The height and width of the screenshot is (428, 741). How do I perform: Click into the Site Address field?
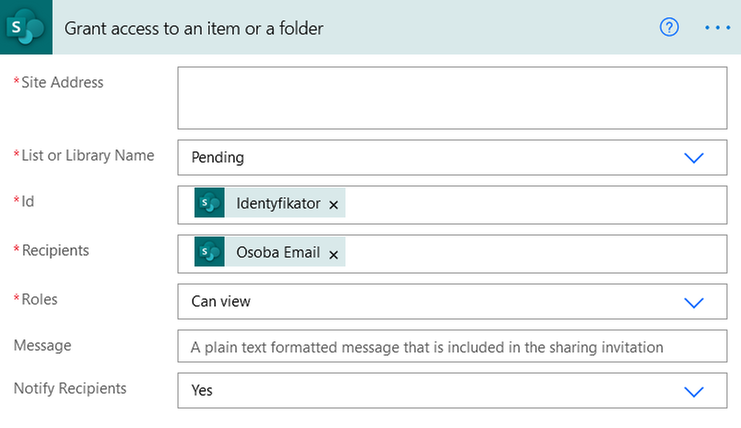(x=452, y=98)
